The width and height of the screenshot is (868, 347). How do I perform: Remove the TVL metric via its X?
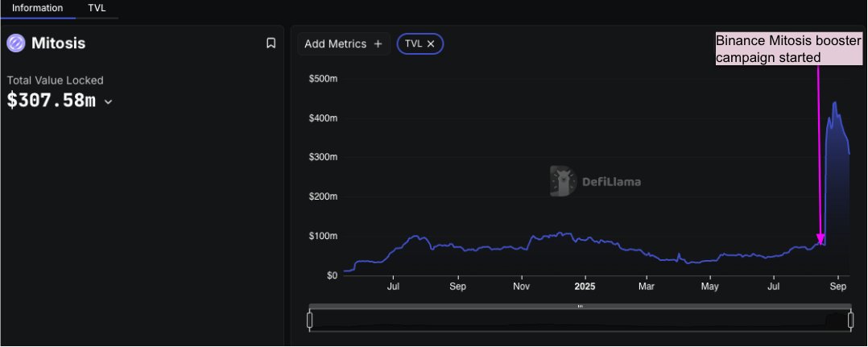point(431,43)
